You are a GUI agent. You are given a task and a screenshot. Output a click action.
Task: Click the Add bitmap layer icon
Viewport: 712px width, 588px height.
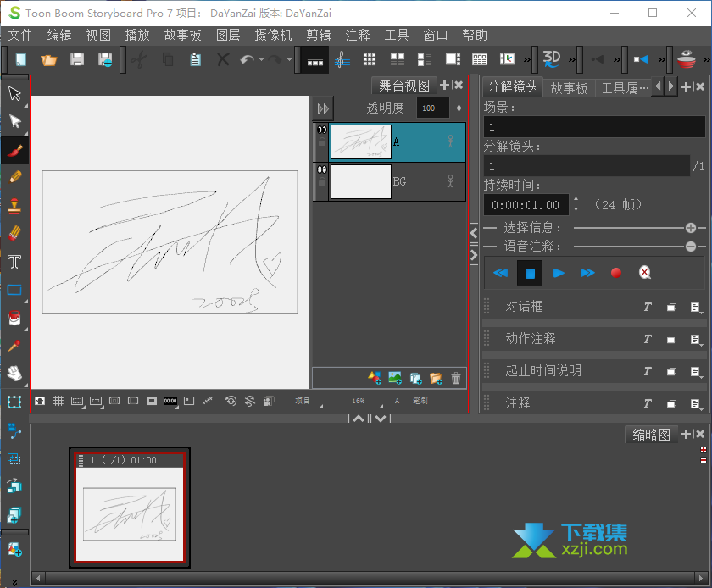coord(395,378)
